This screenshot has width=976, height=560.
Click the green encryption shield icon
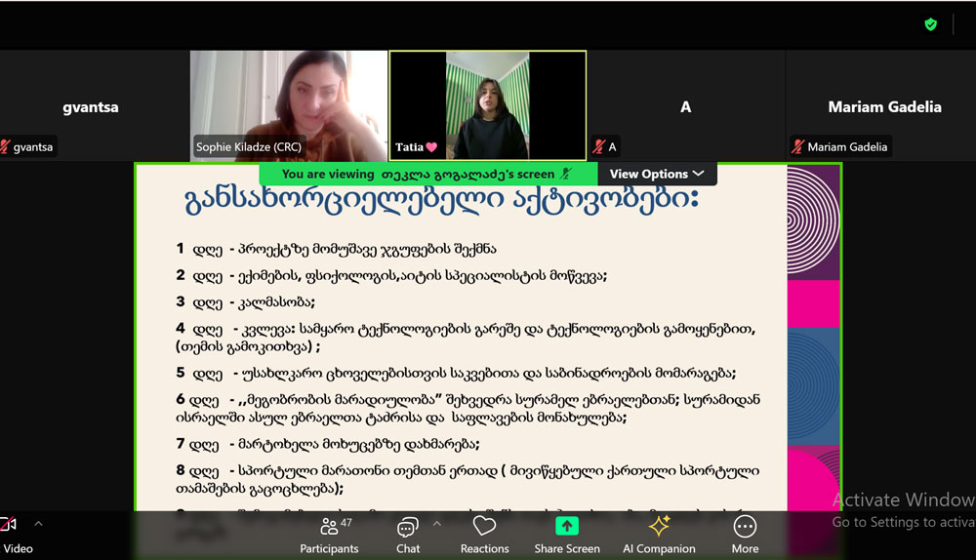pos(931,24)
